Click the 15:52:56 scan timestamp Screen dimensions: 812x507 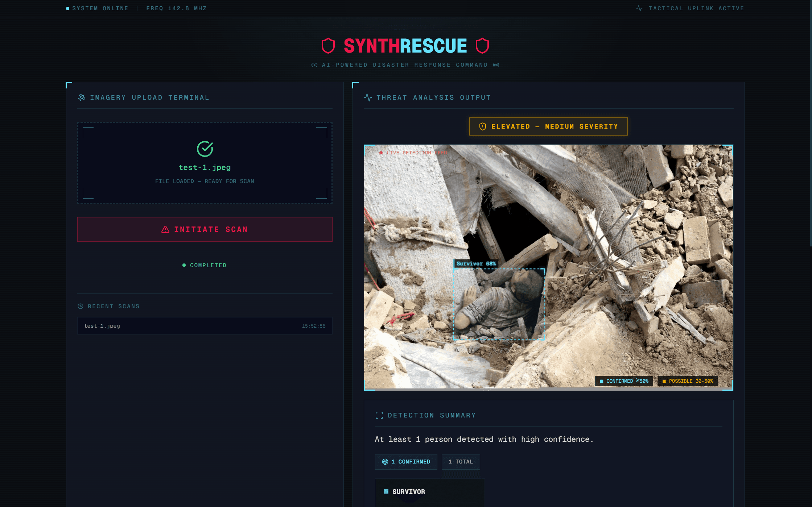tap(314, 326)
